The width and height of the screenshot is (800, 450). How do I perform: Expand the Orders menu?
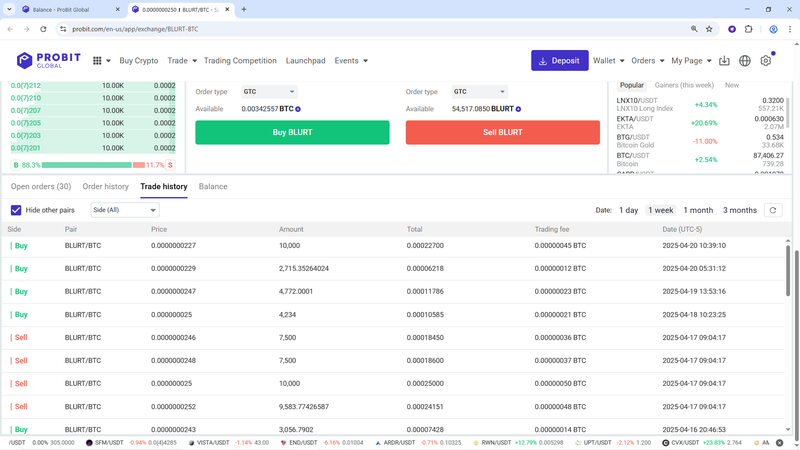[648, 61]
